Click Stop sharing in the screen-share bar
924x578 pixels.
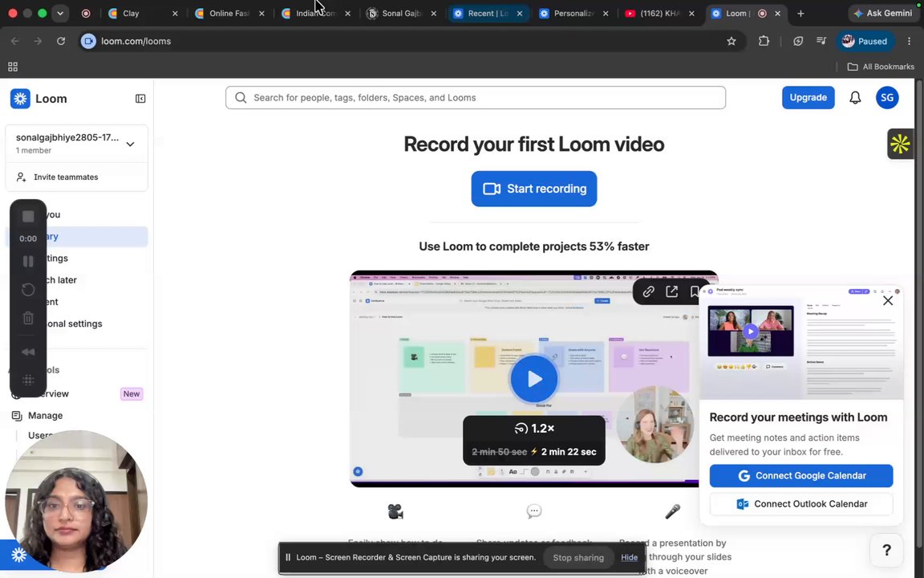point(578,557)
